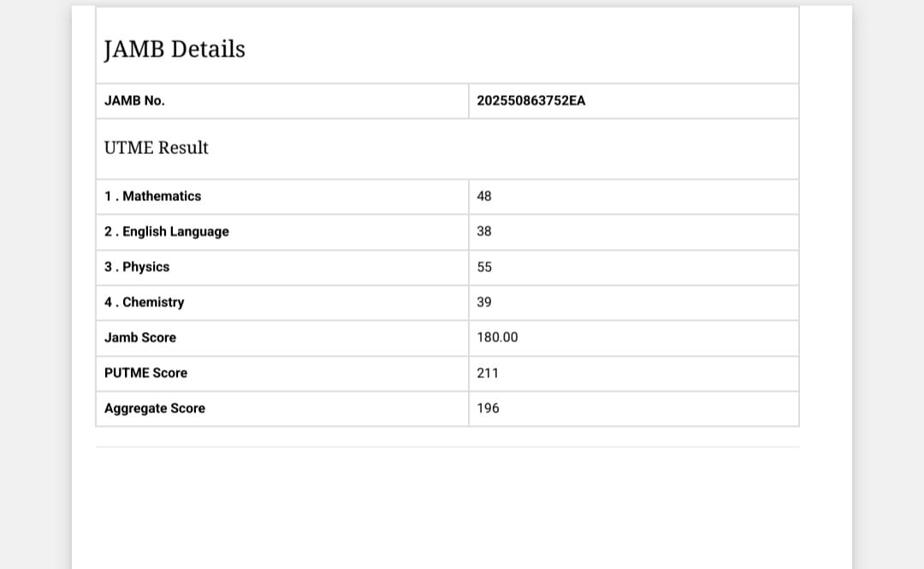Select the English Language row label
This screenshot has width=924, height=569.
[x=167, y=232]
